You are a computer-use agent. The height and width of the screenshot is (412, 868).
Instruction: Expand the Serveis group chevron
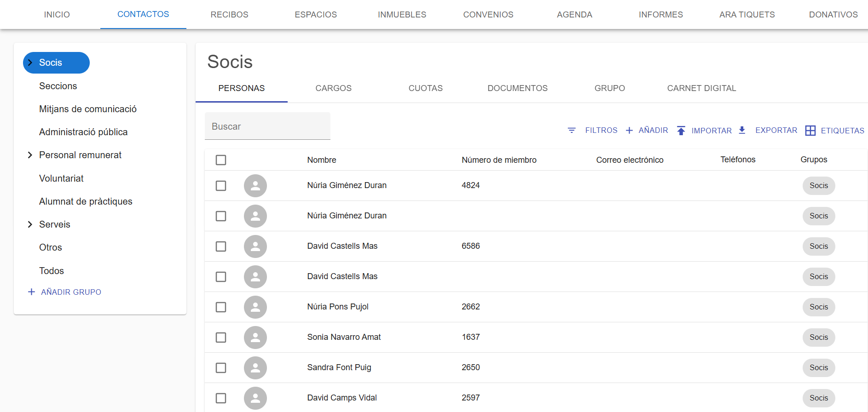point(30,224)
